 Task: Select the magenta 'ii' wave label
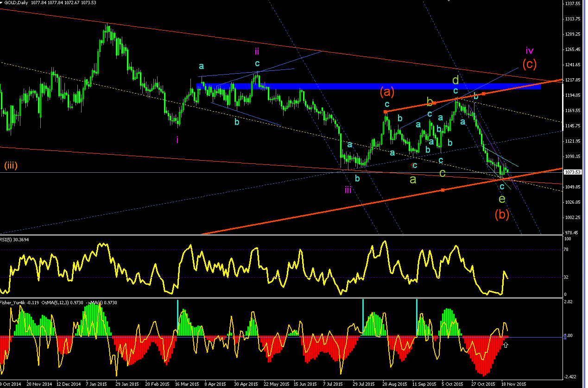coord(257,50)
